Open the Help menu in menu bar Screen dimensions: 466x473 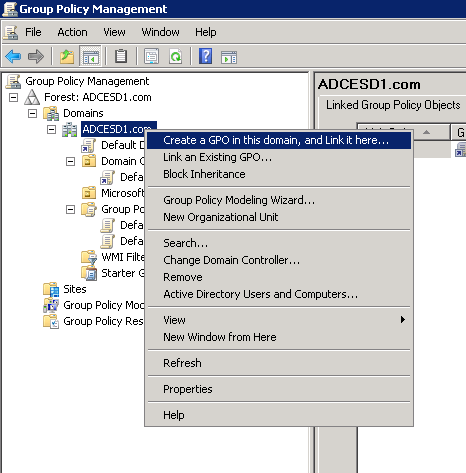click(205, 32)
